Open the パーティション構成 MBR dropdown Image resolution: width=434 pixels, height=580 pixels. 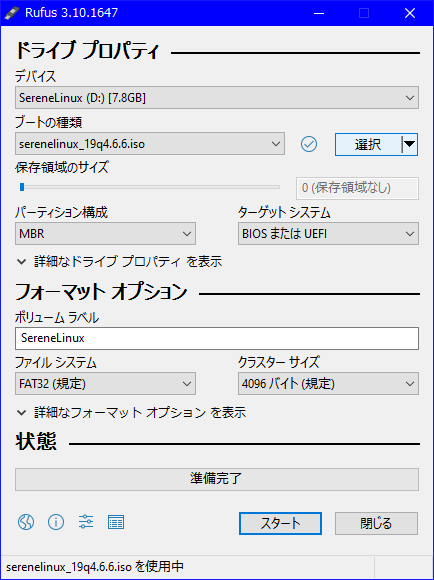click(105, 234)
